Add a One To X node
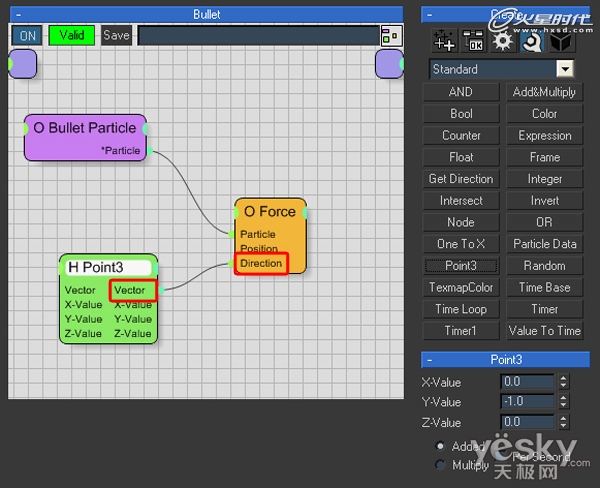 (461, 244)
